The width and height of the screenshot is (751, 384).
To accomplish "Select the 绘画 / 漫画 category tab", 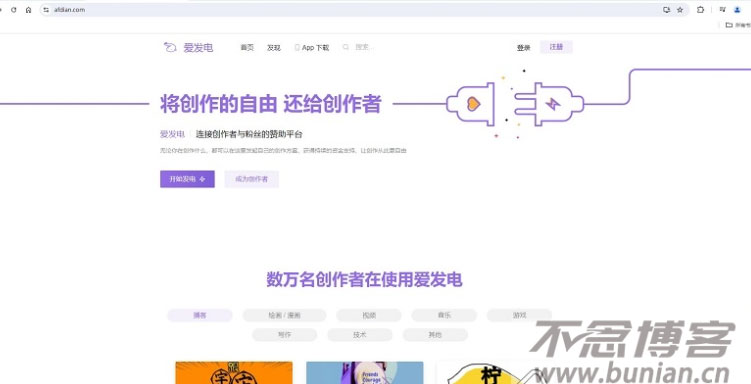I will tap(284, 315).
